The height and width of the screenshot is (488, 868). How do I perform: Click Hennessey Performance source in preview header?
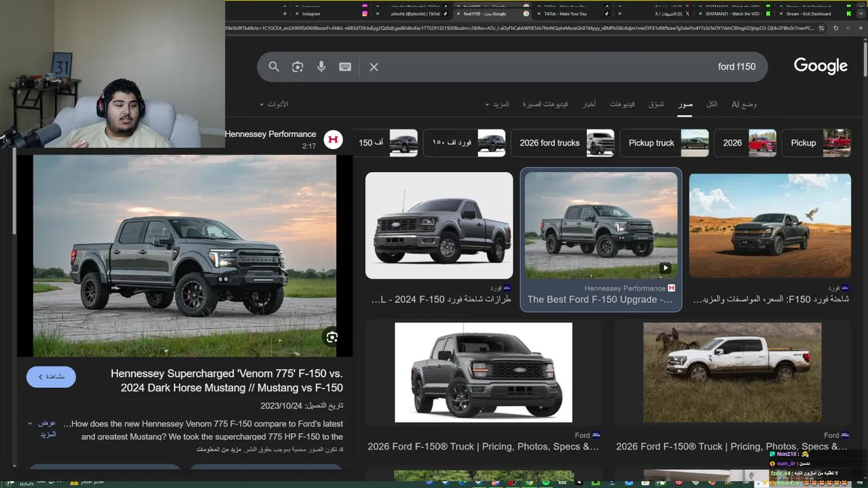point(271,134)
